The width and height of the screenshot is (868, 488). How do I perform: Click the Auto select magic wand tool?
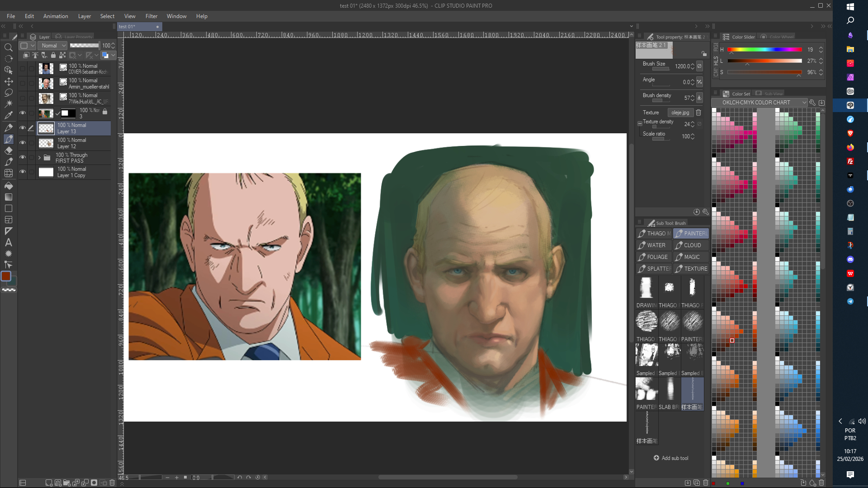8,104
